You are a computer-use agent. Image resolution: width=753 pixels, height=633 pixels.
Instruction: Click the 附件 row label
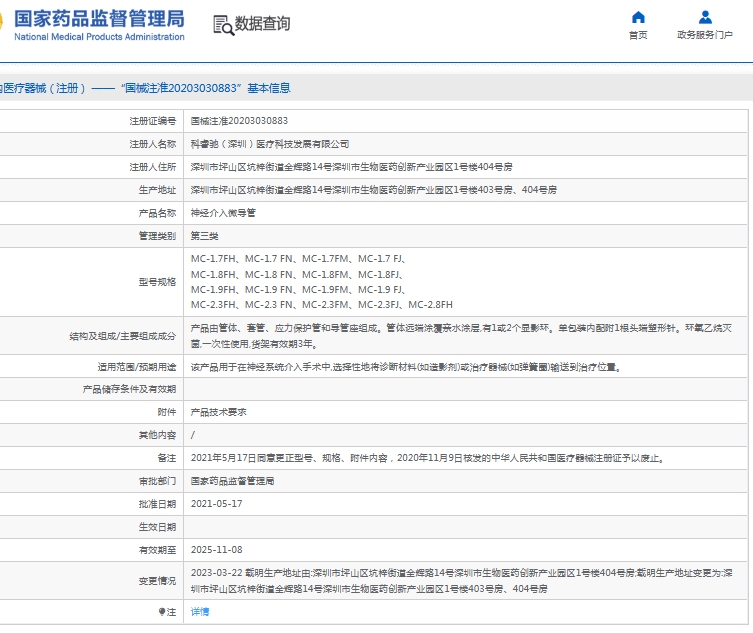(x=167, y=412)
